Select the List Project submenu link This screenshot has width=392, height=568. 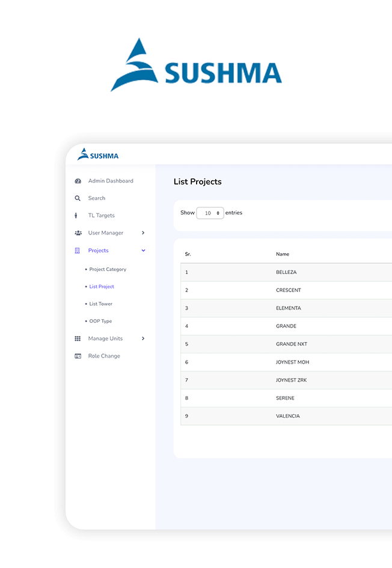[x=102, y=287]
